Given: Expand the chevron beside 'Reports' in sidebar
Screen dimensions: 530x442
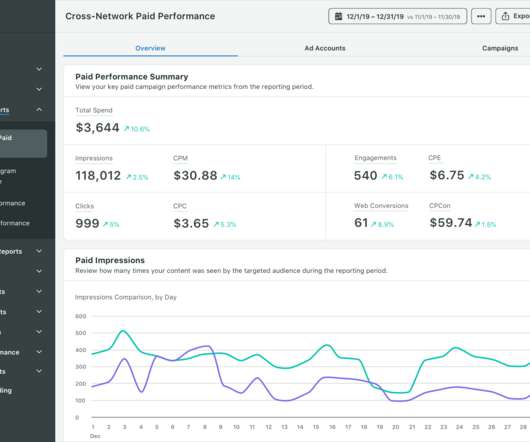Looking at the screenshot, I should [x=39, y=251].
